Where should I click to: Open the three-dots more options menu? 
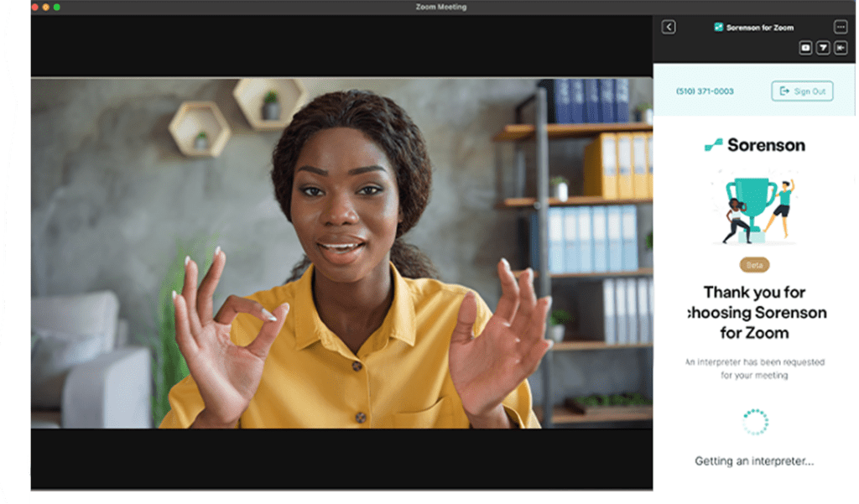pos(842,27)
